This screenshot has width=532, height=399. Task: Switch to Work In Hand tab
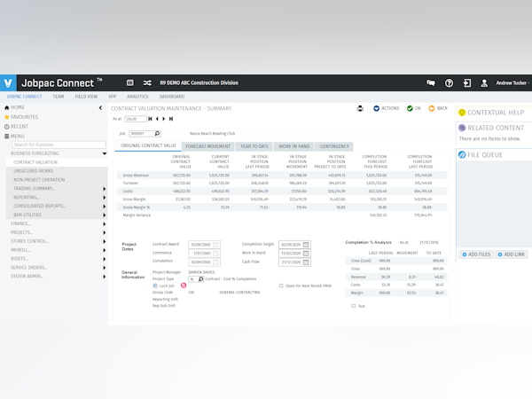294,146
